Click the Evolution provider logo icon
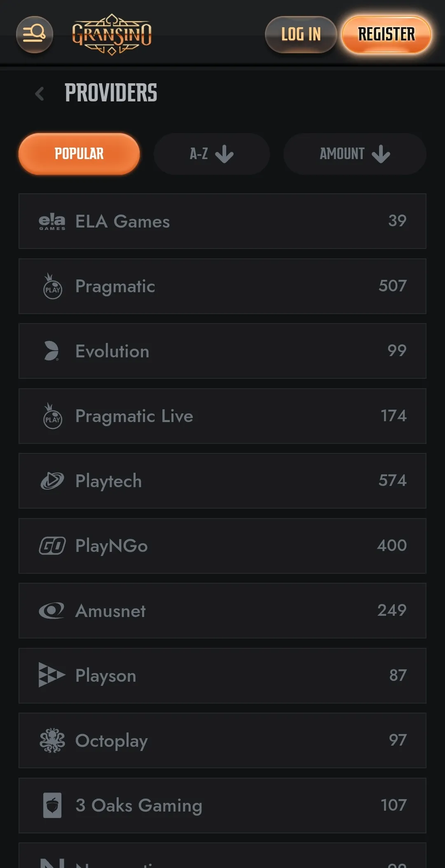The height and width of the screenshot is (868, 445). pyautogui.click(x=52, y=351)
